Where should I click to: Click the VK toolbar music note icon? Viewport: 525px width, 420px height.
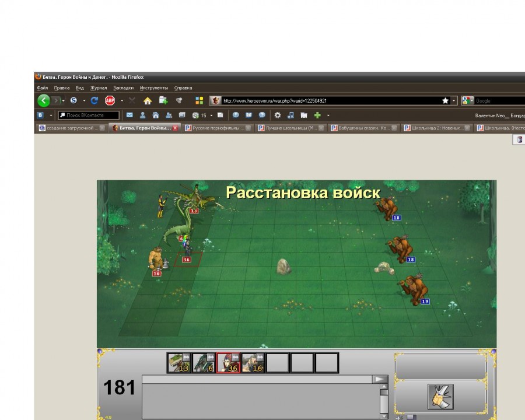290,116
